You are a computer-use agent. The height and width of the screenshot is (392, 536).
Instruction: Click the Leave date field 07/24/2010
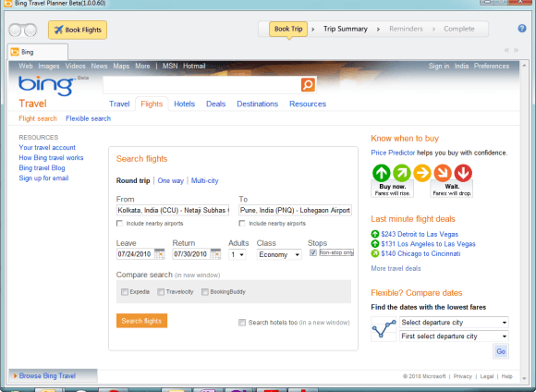[x=135, y=254]
